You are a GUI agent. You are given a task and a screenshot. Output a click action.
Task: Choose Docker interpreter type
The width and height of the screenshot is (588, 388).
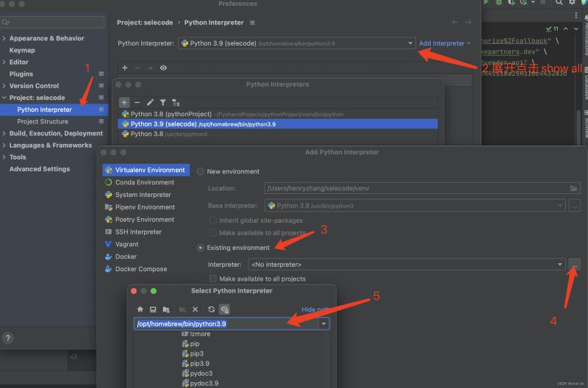pos(126,256)
